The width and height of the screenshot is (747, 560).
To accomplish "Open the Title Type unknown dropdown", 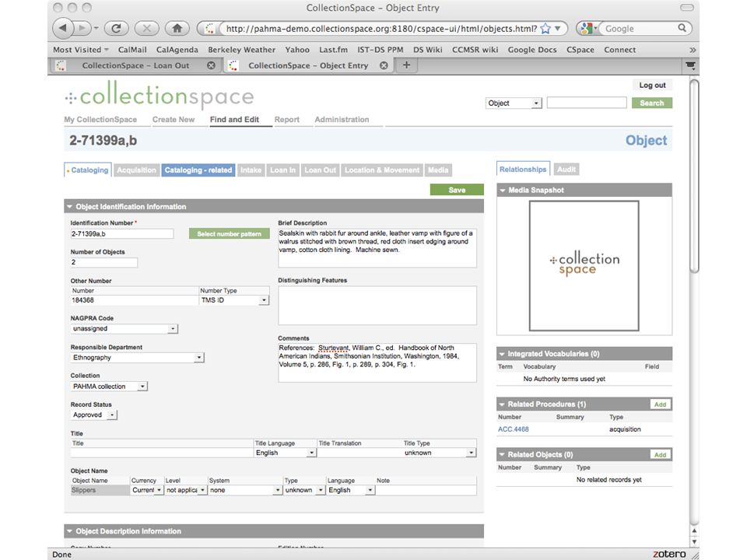I will [x=439, y=453].
